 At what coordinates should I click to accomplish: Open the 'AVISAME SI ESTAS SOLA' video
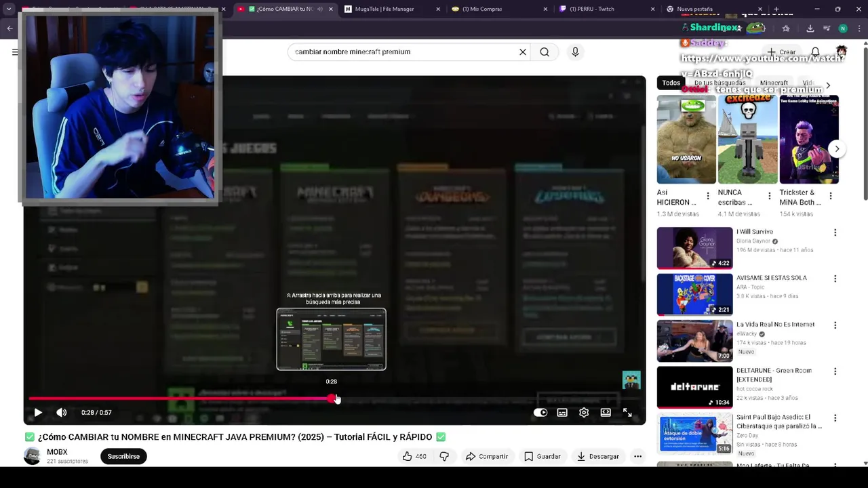772,278
